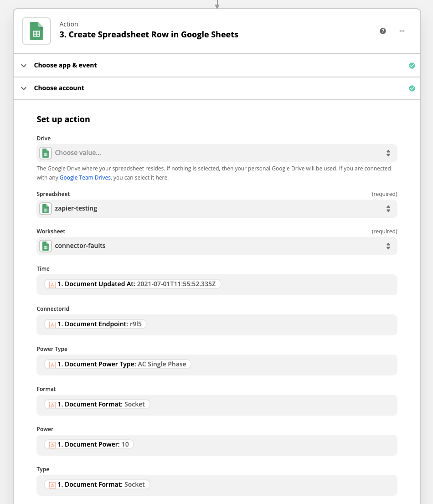
Task: Open the help question mark icon
Action: click(383, 31)
